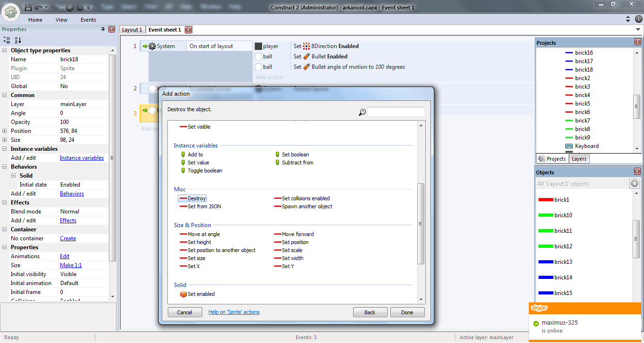644x343 pixels.
Task: Click the Projects panel scrollbar thumb
Action: 637,106
